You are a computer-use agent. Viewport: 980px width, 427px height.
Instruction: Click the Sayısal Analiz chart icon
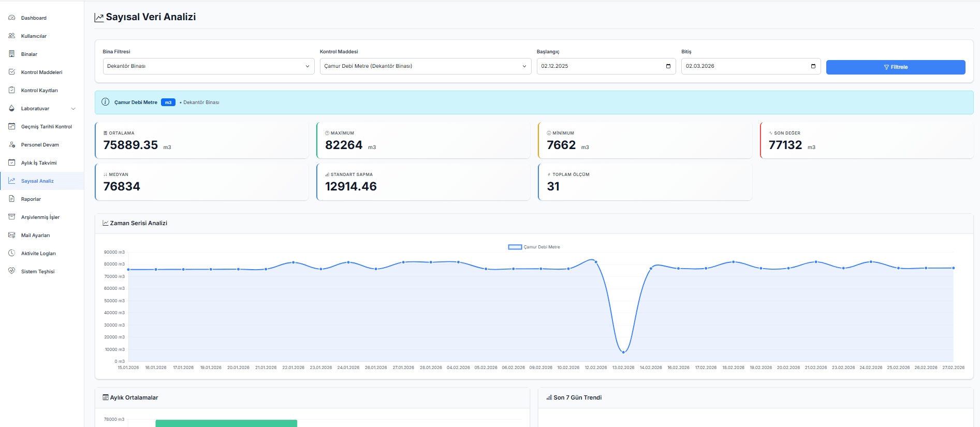click(11, 181)
